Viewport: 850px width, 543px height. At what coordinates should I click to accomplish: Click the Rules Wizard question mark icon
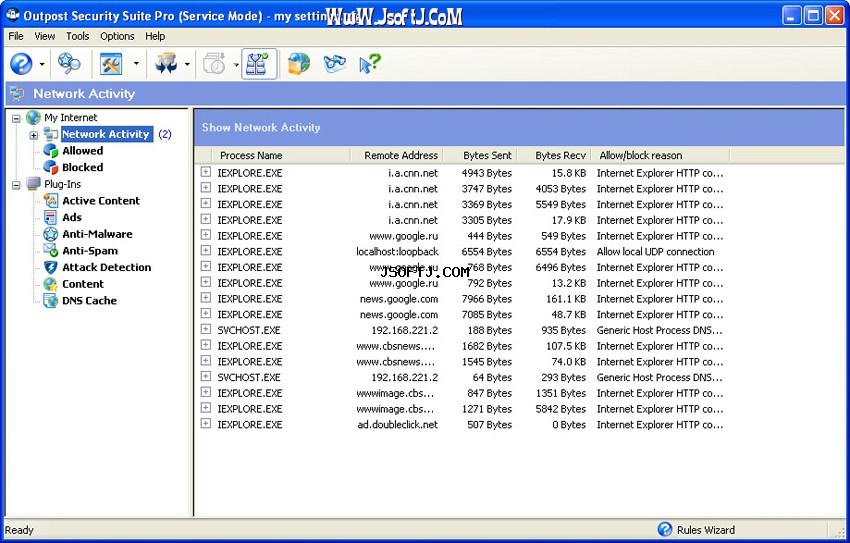click(x=665, y=529)
